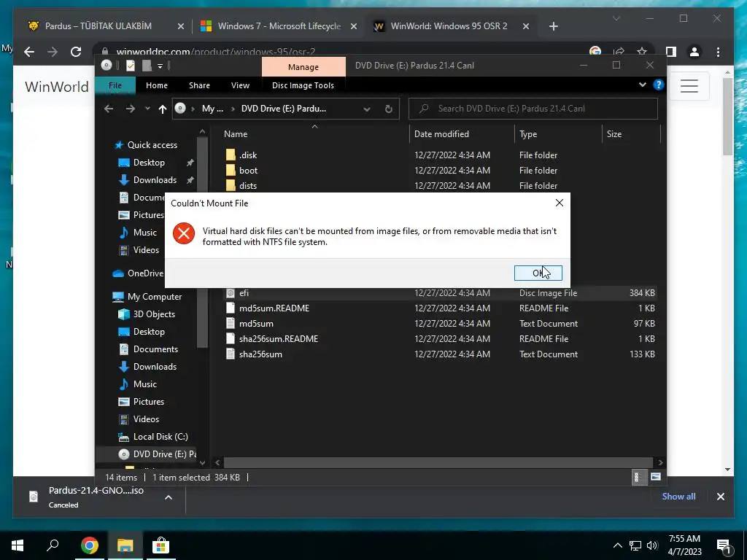747x560 pixels.
Task: Open the Home ribbon tab
Action: pyautogui.click(x=157, y=85)
